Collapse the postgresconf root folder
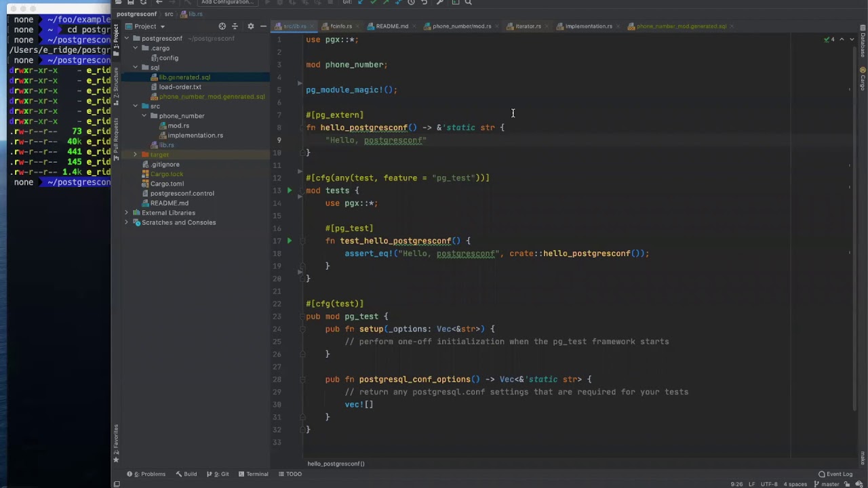 pyautogui.click(x=127, y=39)
